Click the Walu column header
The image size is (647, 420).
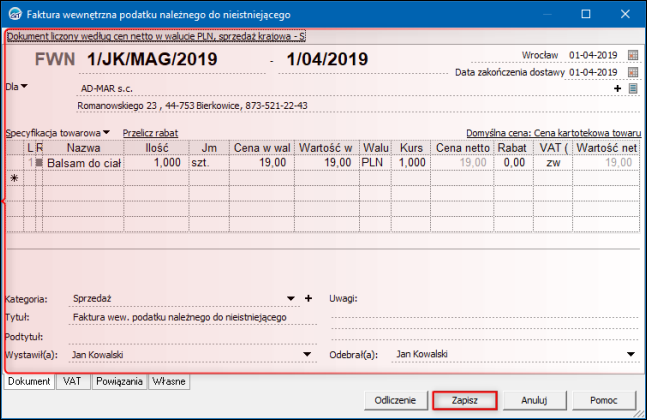click(x=375, y=148)
